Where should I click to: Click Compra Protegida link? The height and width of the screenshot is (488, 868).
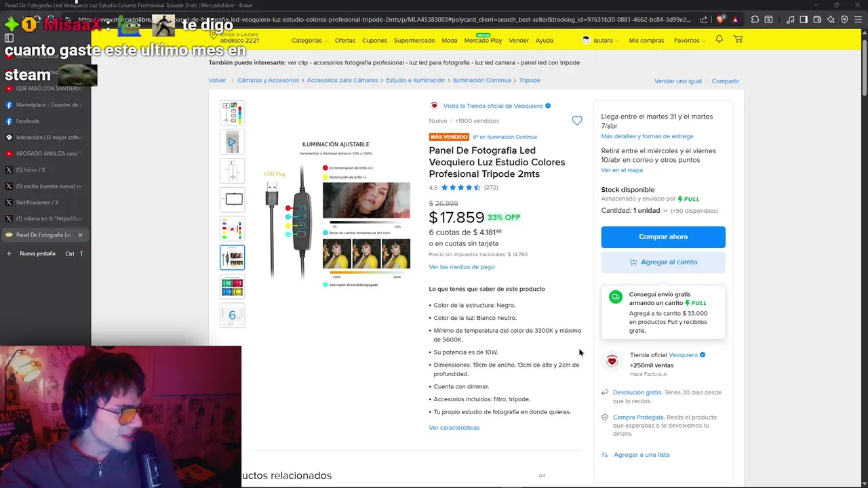[x=638, y=418]
